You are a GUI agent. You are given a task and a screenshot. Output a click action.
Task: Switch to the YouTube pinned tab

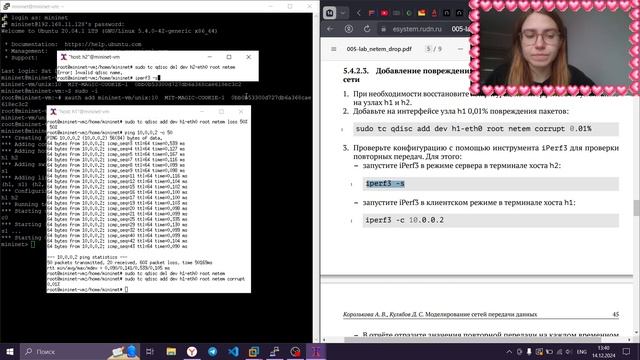[x=384, y=13]
